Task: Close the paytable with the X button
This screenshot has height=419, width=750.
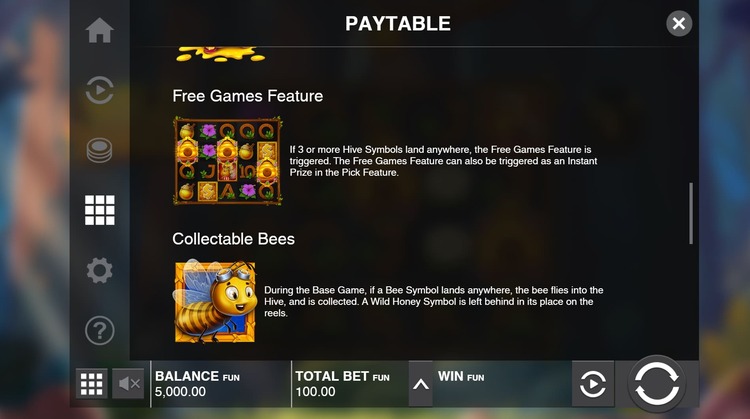Action: pyautogui.click(x=679, y=23)
